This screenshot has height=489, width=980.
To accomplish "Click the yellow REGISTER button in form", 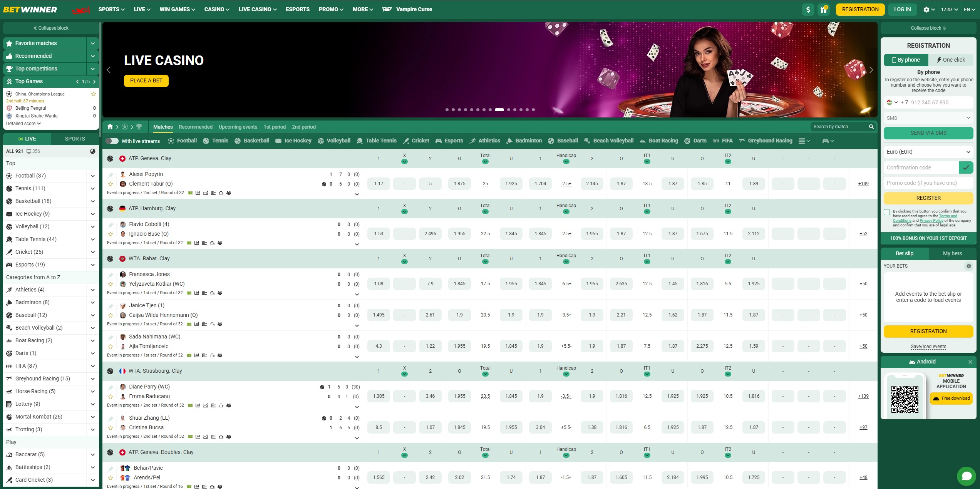I will [x=928, y=198].
